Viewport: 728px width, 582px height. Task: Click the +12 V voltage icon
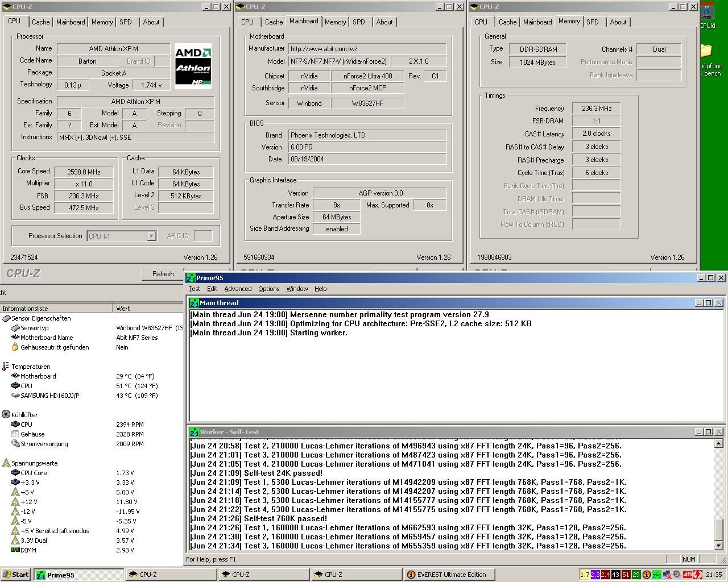point(15,502)
